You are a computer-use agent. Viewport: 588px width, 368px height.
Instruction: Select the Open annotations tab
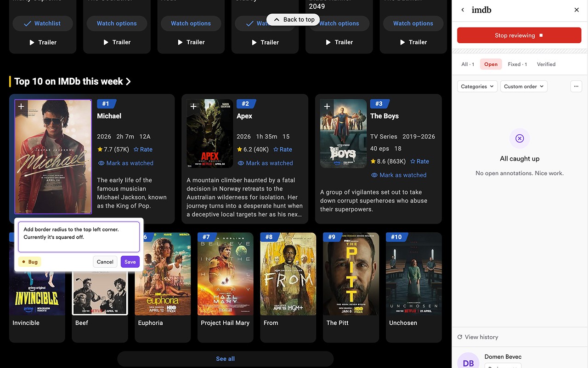(x=491, y=64)
